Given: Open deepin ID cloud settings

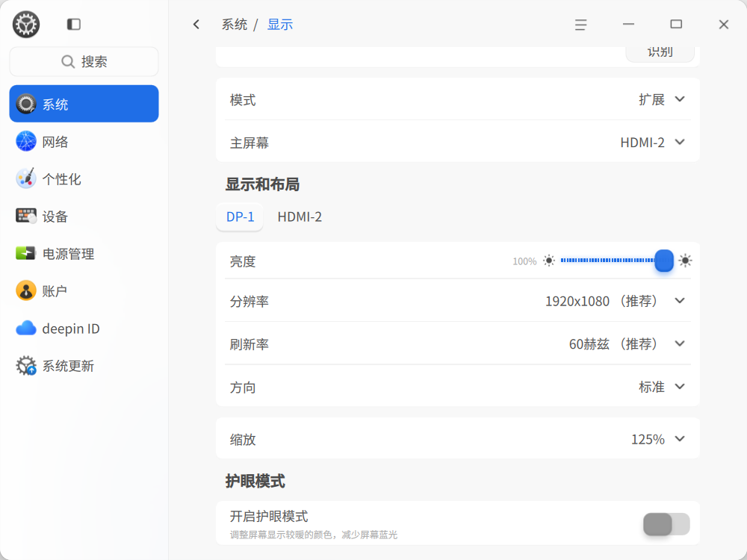Looking at the screenshot, I should pyautogui.click(x=84, y=329).
